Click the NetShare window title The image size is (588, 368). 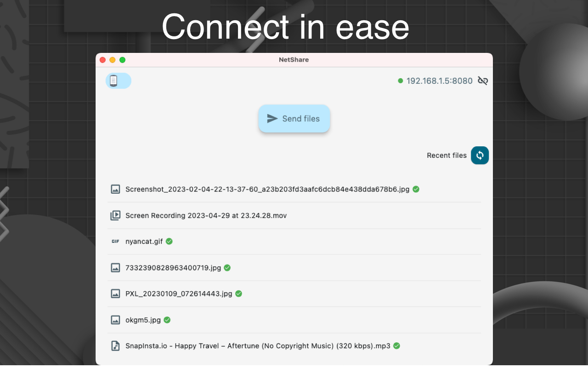coord(294,60)
